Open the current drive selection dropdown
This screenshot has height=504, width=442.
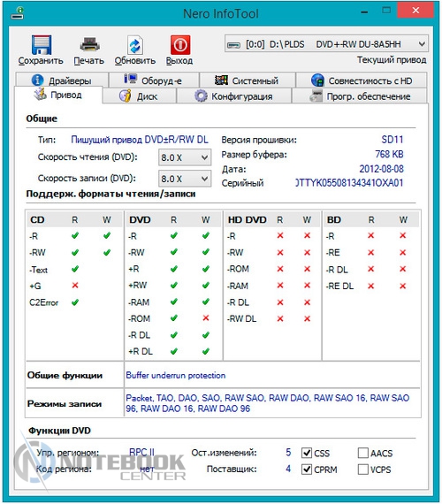326,43
